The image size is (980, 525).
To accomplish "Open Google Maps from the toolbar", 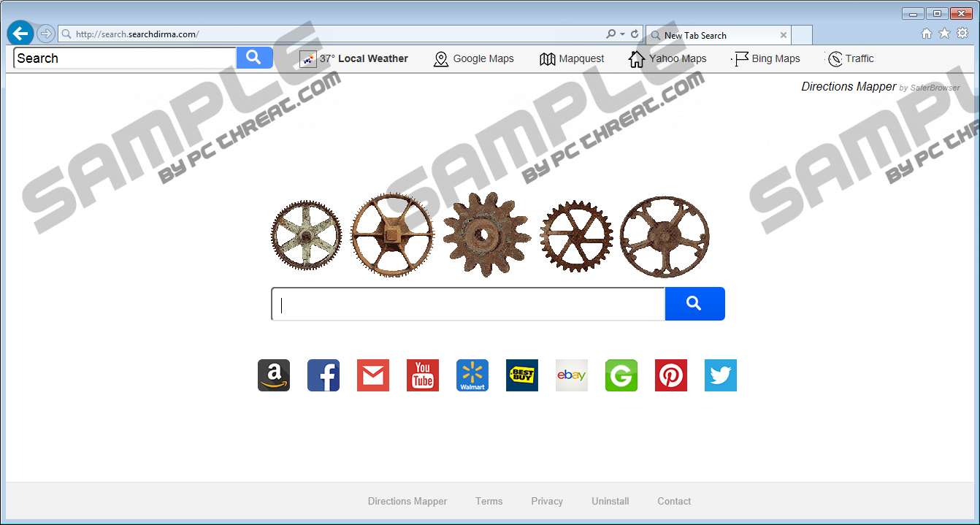I will click(474, 58).
